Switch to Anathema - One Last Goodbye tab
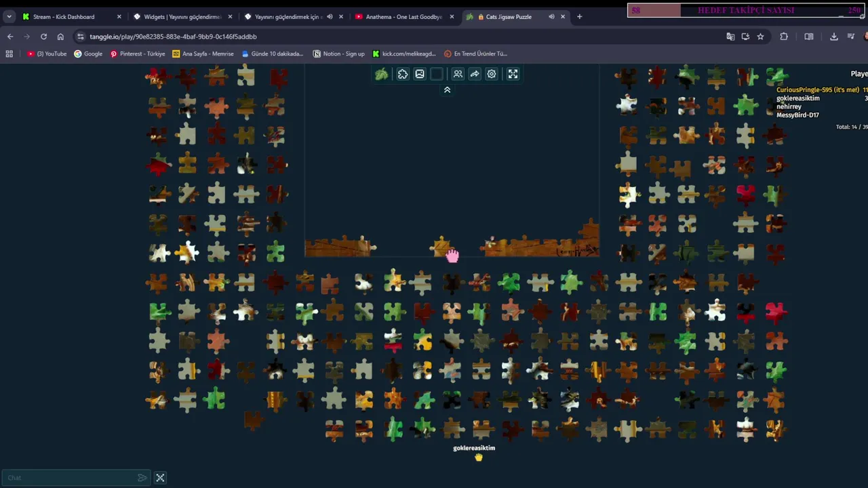 [403, 16]
